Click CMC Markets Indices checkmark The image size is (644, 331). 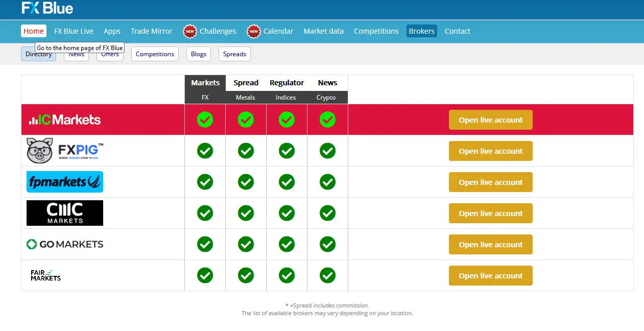287,213
